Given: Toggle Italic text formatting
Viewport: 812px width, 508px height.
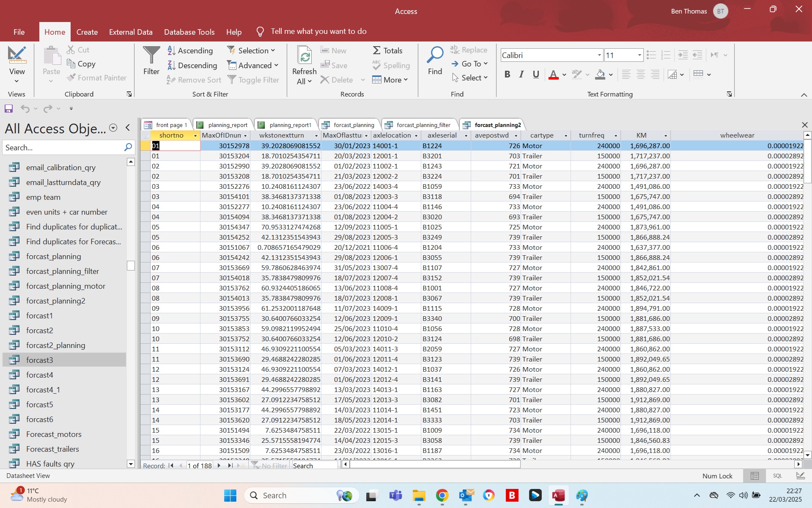Looking at the screenshot, I should pos(521,75).
